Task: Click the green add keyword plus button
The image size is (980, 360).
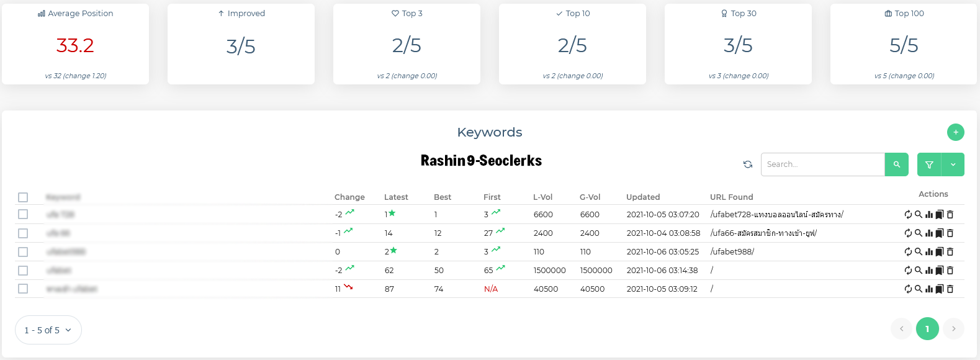Action: point(955,132)
